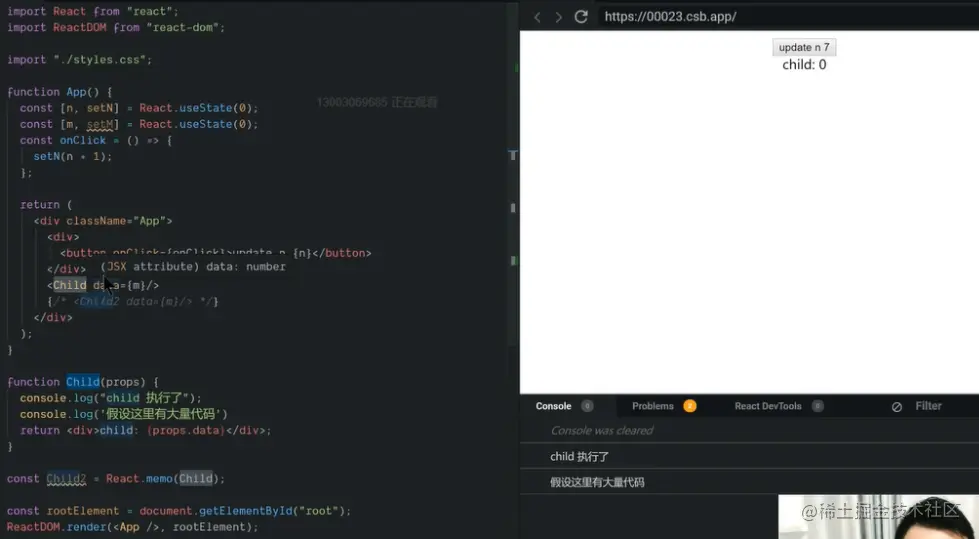Open the React DevTools tab
Viewport: 979px width, 539px height.
point(768,406)
